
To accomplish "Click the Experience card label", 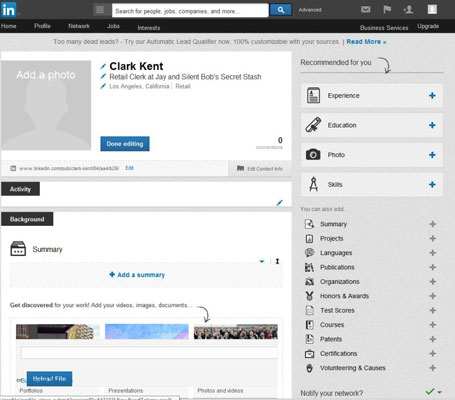I will pos(343,96).
